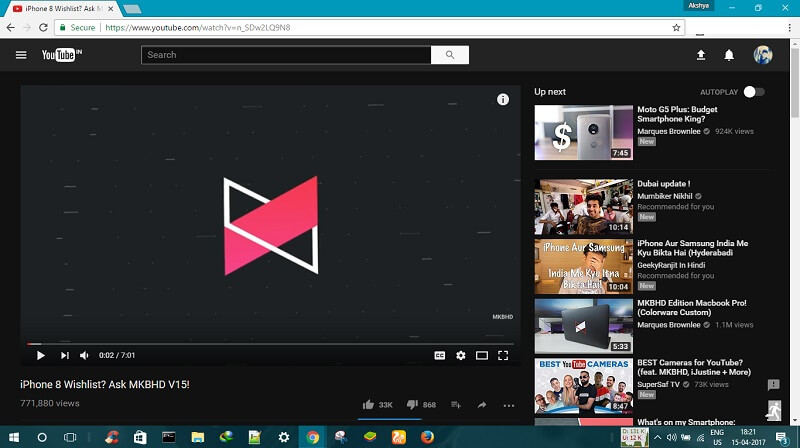
Task: Send feedback using exclamation icon
Action: pyautogui.click(x=773, y=384)
